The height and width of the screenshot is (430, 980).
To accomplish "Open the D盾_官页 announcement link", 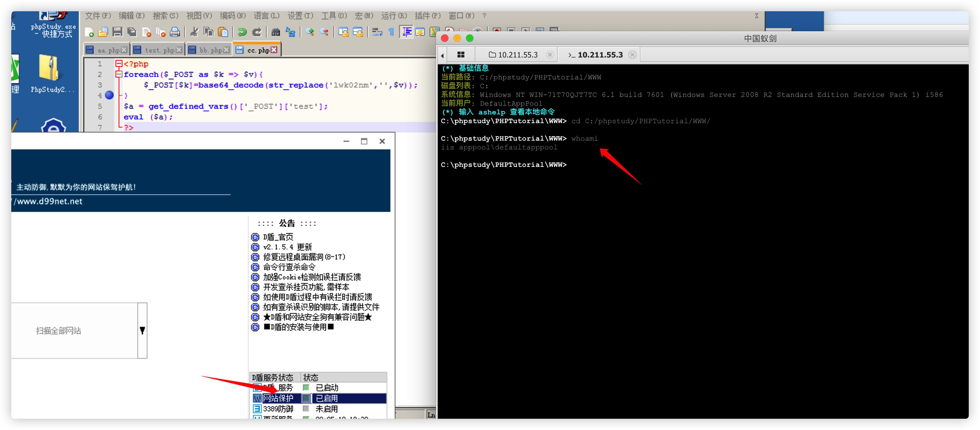I will [278, 237].
